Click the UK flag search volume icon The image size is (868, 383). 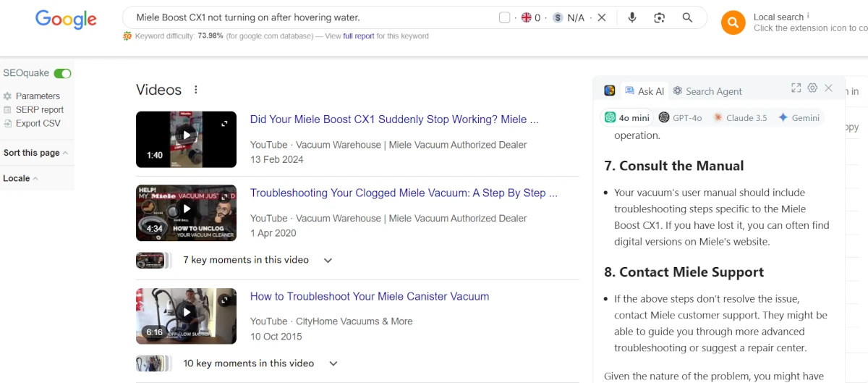pyautogui.click(x=527, y=17)
